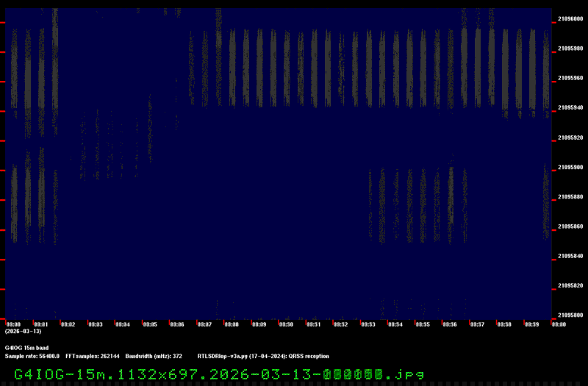
Task: Click the Bandwidth (mHz): 372 text
Action: [x=154, y=356]
